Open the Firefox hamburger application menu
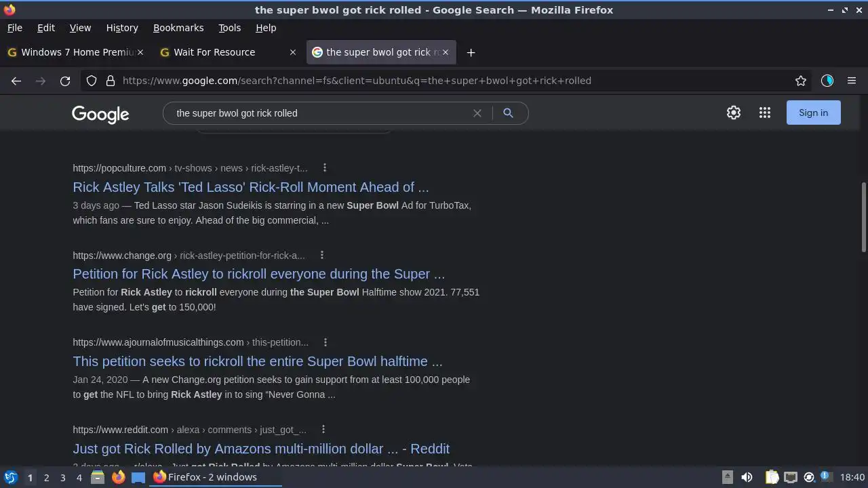Screen dimensions: 868x488 tap(852, 81)
